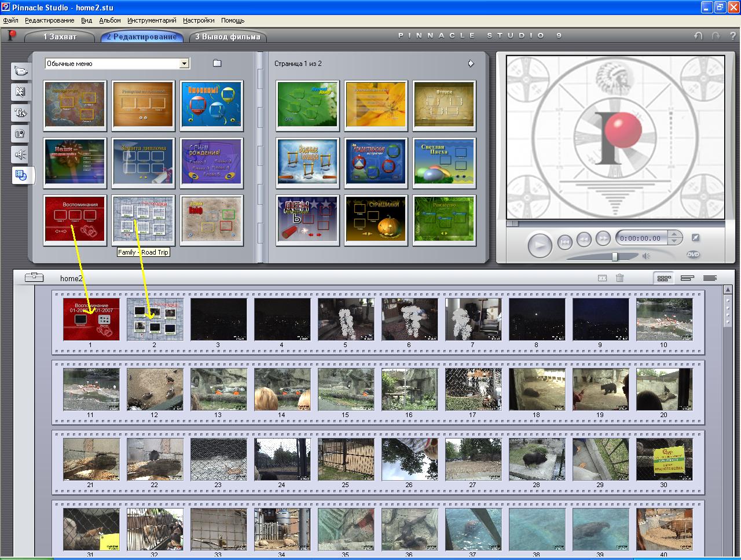Open the Редактирование menu in menu bar
The height and width of the screenshot is (560, 741).
coord(50,20)
